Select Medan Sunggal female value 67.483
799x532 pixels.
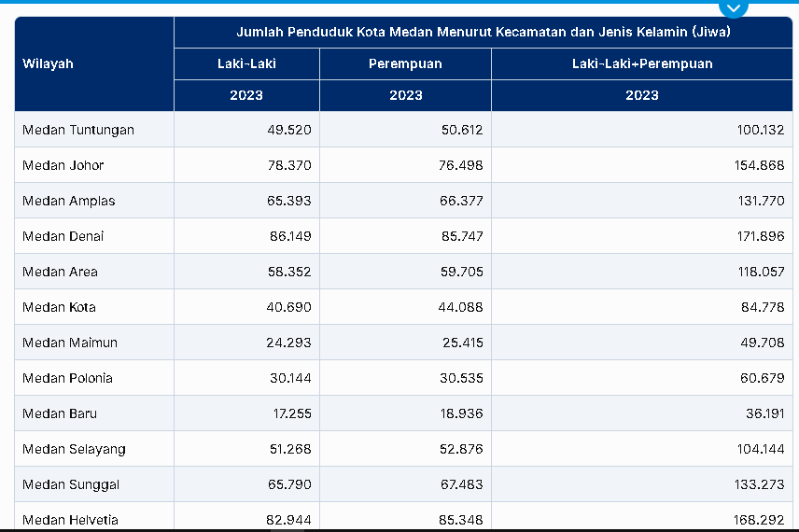click(462, 484)
